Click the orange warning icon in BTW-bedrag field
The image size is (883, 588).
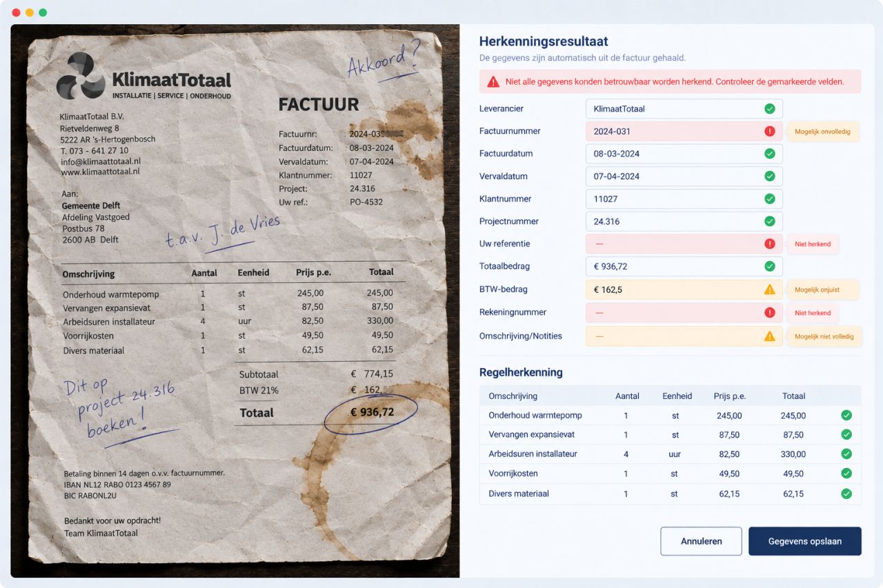769,290
